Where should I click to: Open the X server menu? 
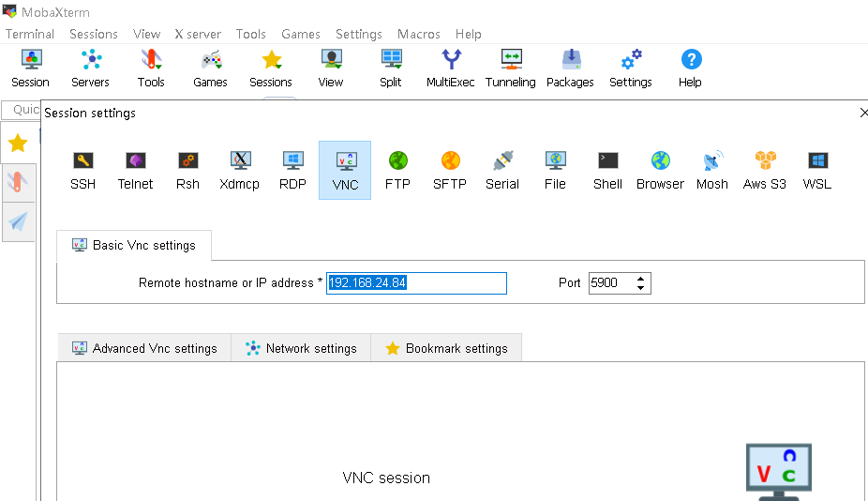click(198, 34)
